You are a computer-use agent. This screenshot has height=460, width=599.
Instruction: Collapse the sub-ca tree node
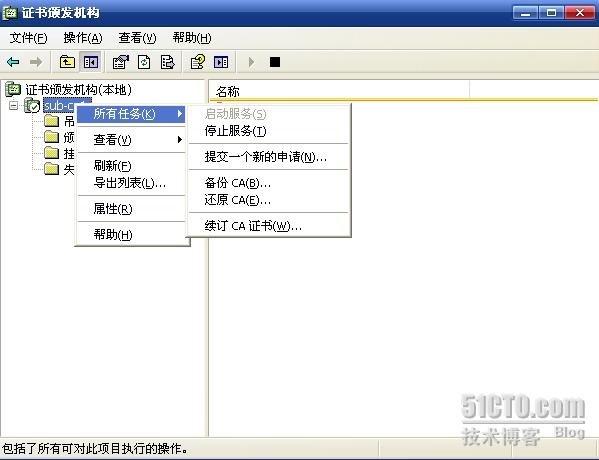[13, 105]
